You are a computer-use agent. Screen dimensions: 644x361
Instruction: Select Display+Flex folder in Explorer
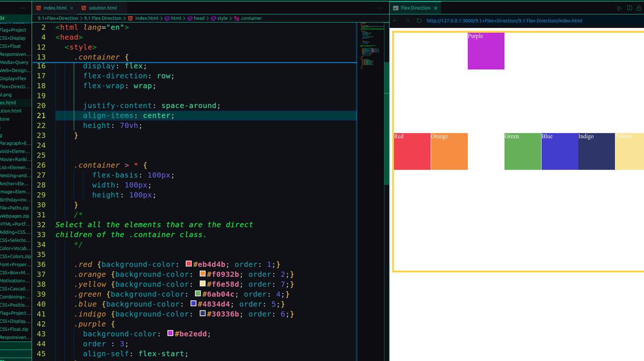pos(16,78)
